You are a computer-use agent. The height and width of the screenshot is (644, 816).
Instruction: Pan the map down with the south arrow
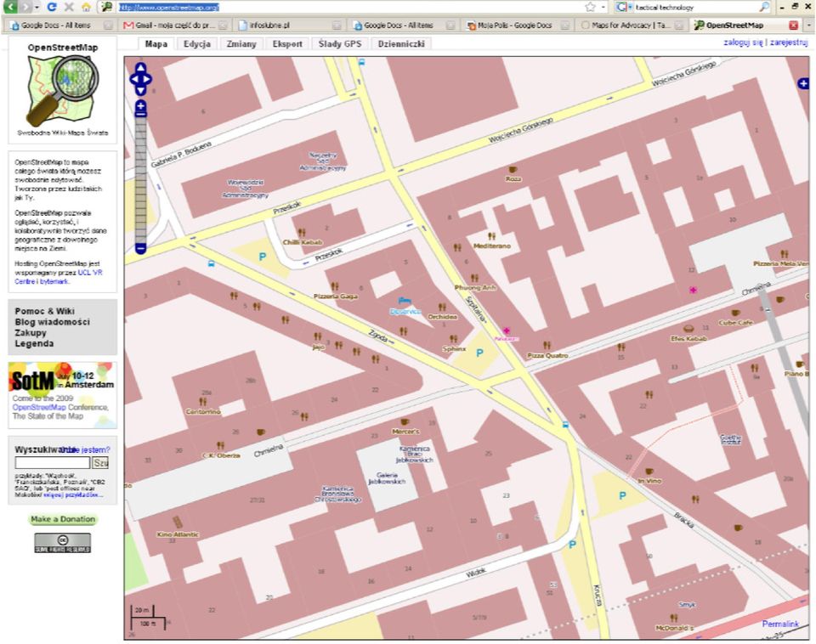pyautogui.click(x=140, y=91)
